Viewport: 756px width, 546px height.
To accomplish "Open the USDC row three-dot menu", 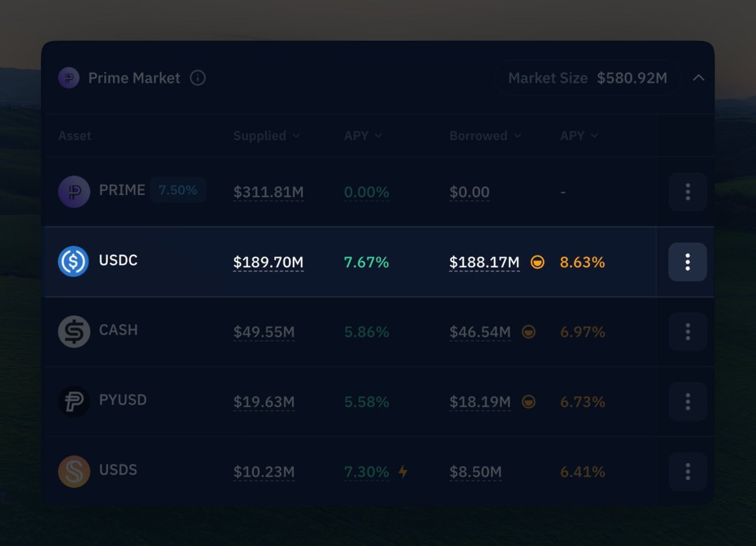I will (687, 262).
